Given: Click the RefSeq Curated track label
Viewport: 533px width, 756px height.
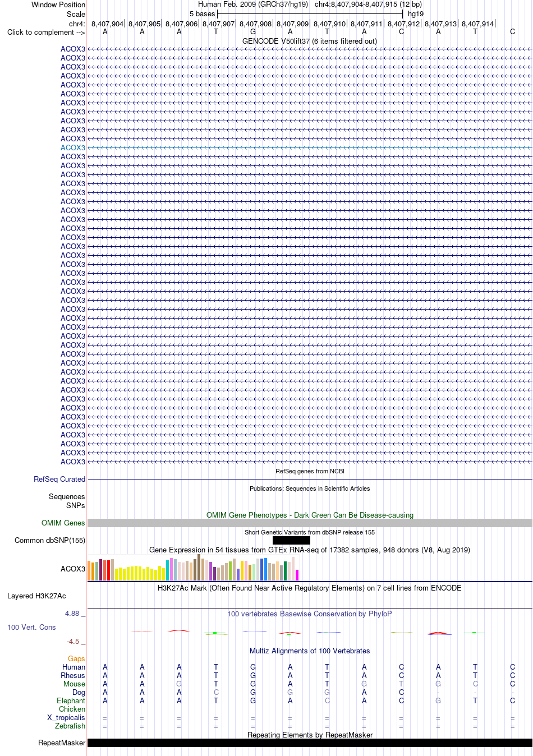Looking at the screenshot, I should point(59,479).
